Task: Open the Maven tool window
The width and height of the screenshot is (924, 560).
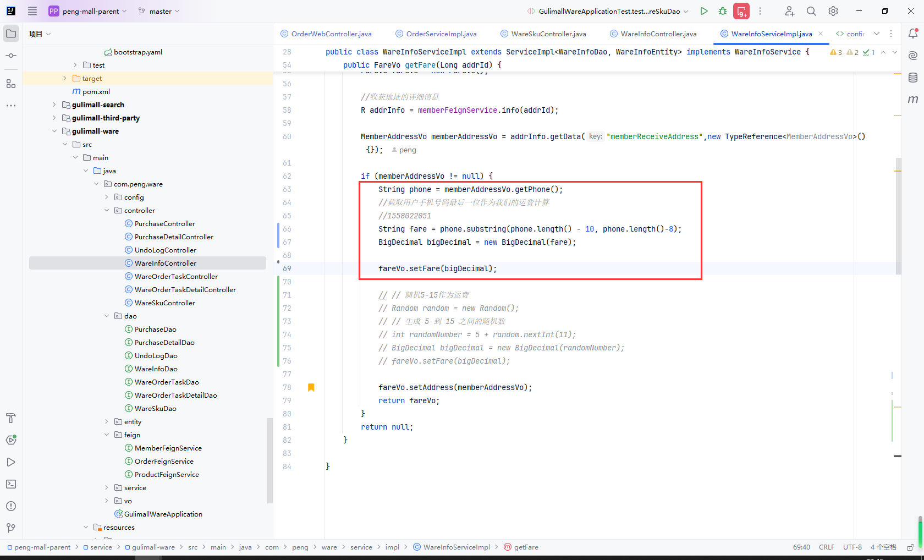Action: coord(913,100)
